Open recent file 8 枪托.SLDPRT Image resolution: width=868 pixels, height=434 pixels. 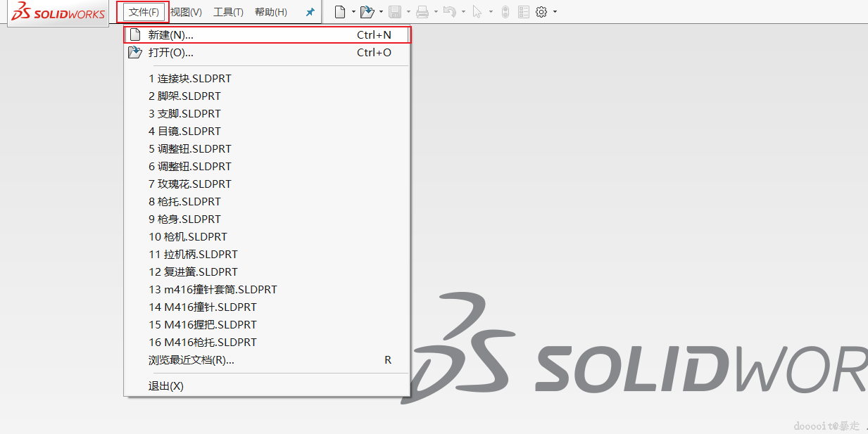[267, 201]
